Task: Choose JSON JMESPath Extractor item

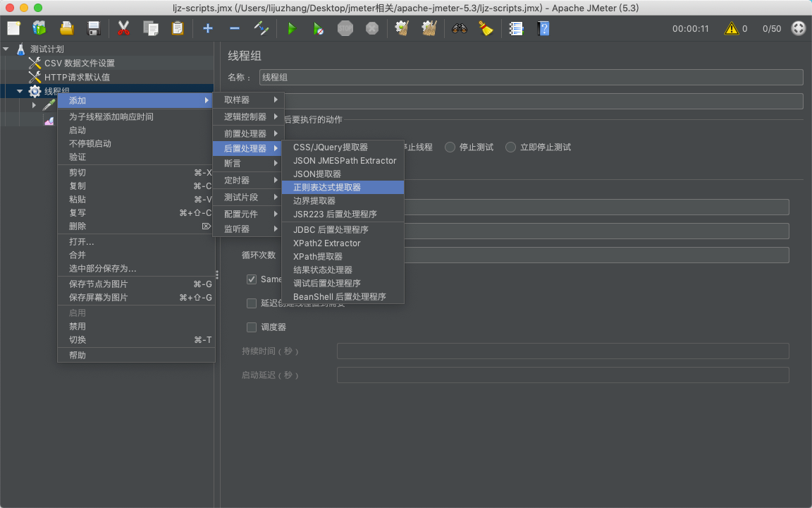Action: [x=343, y=161]
